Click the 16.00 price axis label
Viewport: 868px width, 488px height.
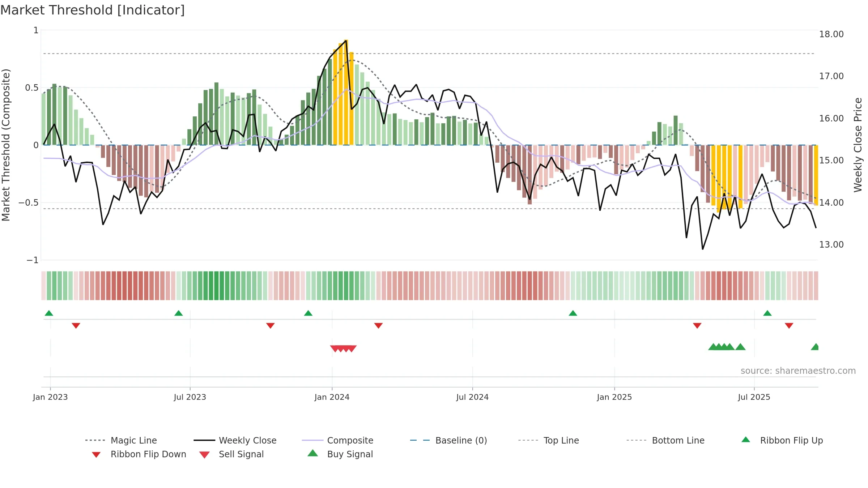(x=831, y=119)
